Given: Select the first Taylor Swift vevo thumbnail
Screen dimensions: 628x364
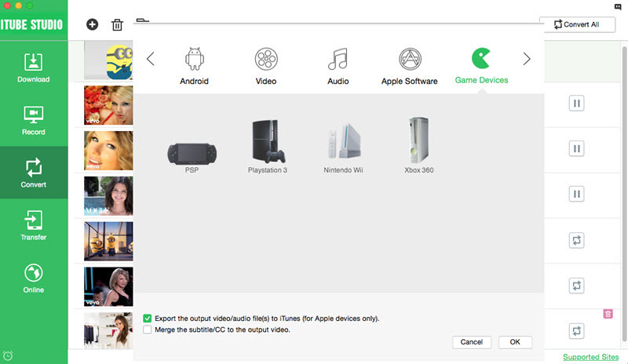Looking at the screenshot, I should click(x=108, y=105).
